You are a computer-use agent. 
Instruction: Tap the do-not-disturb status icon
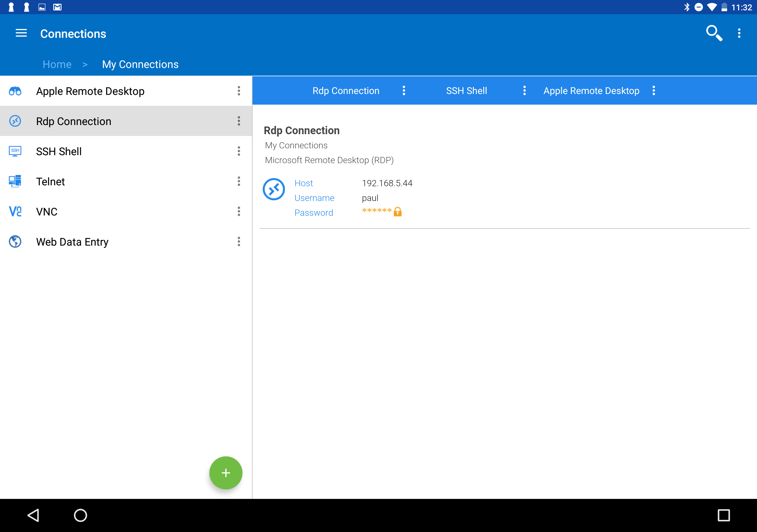699,7
